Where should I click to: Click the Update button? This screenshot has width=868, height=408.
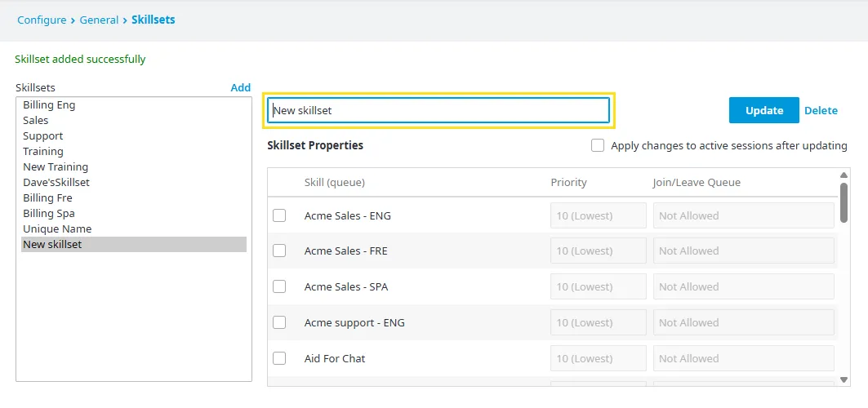pos(764,111)
